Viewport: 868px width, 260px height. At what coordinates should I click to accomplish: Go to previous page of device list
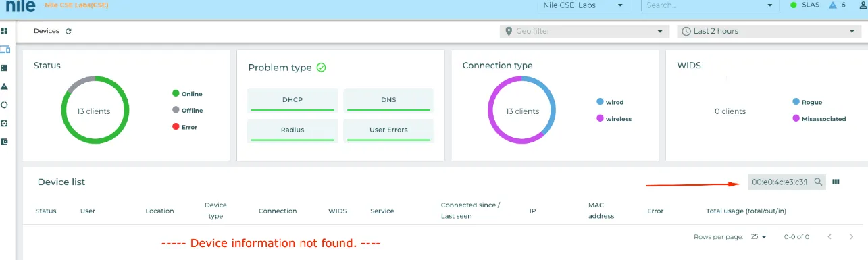coord(829,237)
